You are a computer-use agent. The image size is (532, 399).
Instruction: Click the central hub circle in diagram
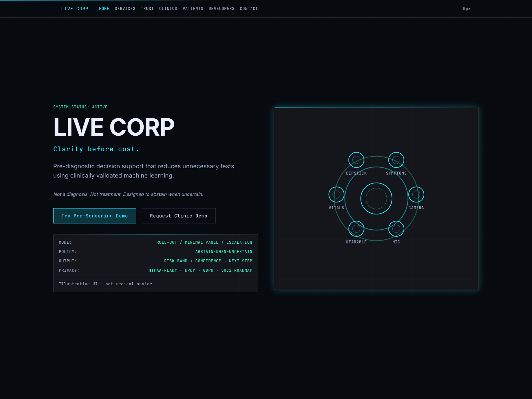coord(376,199)
